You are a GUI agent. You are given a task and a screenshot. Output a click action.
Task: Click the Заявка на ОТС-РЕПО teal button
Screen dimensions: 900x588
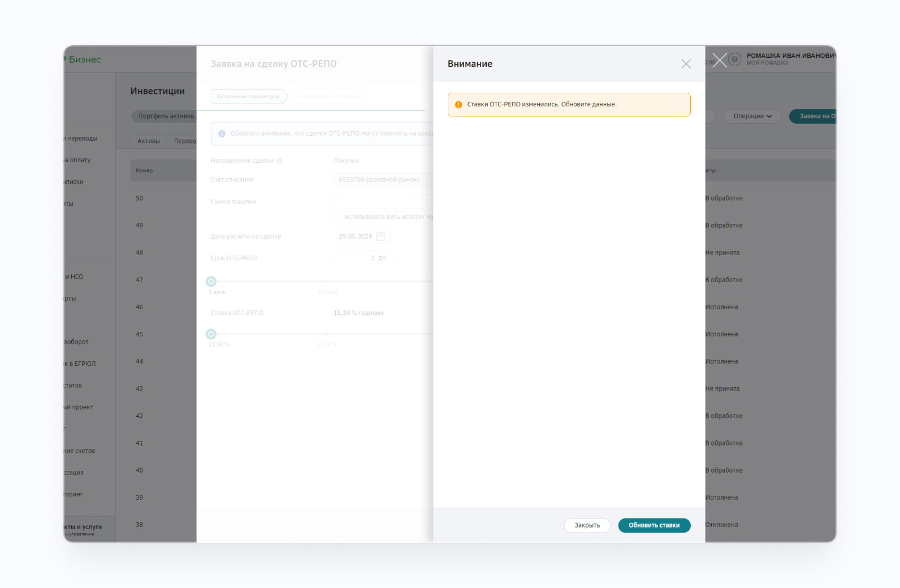813,116
